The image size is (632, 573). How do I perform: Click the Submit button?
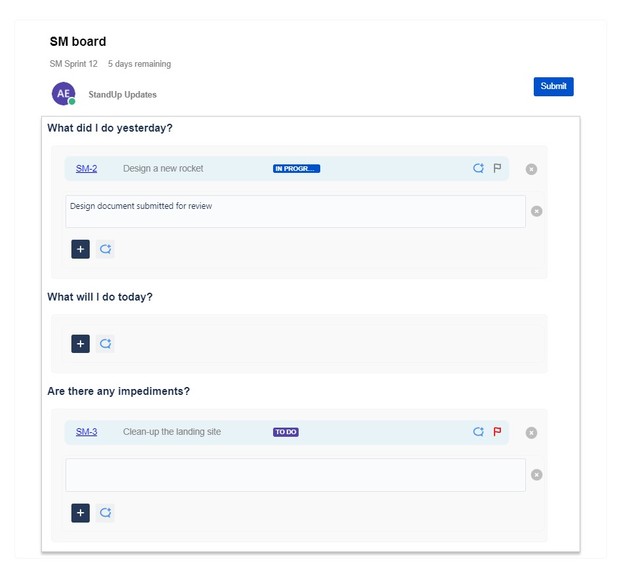point(553,87)
